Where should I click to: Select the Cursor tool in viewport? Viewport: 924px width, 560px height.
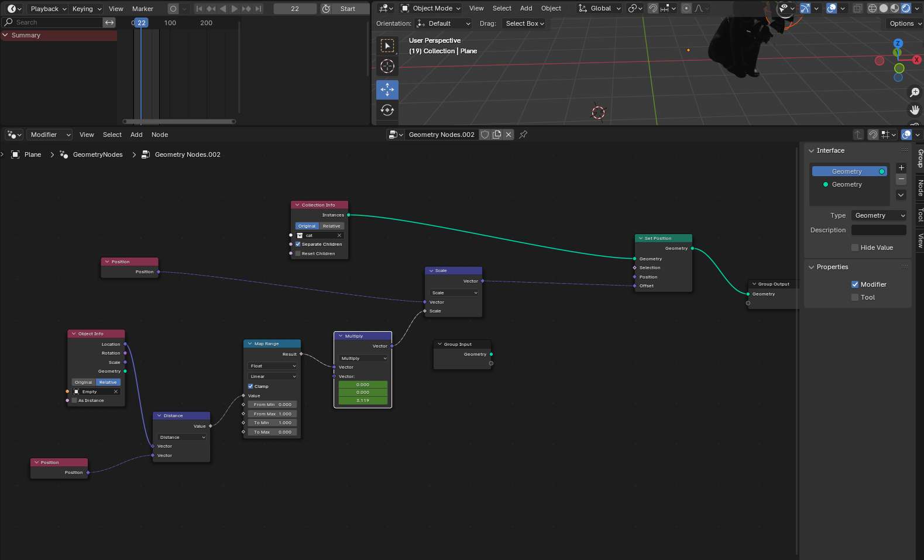[x=387, y=67]
